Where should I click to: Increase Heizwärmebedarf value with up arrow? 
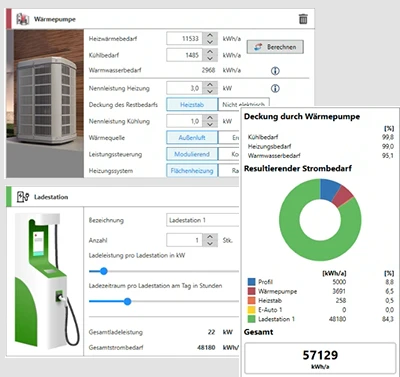[x=210, y=35]
